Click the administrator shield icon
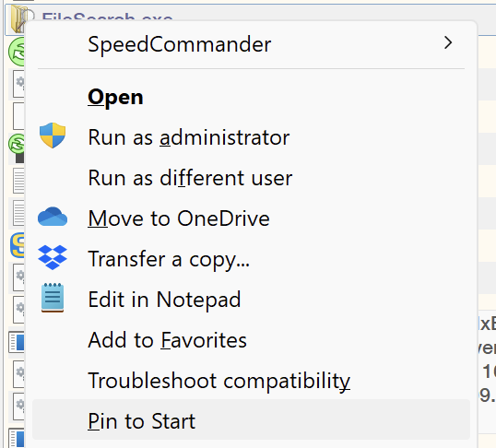This screenshot has height=448, width=496. (x=53, y=136)
